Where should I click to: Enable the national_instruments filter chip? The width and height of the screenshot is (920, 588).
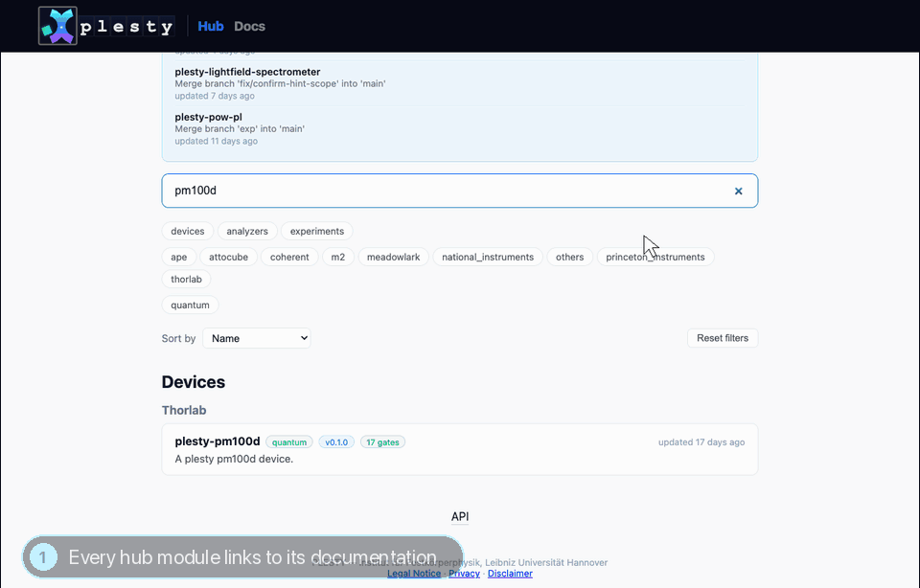click(x=488, y=257)
